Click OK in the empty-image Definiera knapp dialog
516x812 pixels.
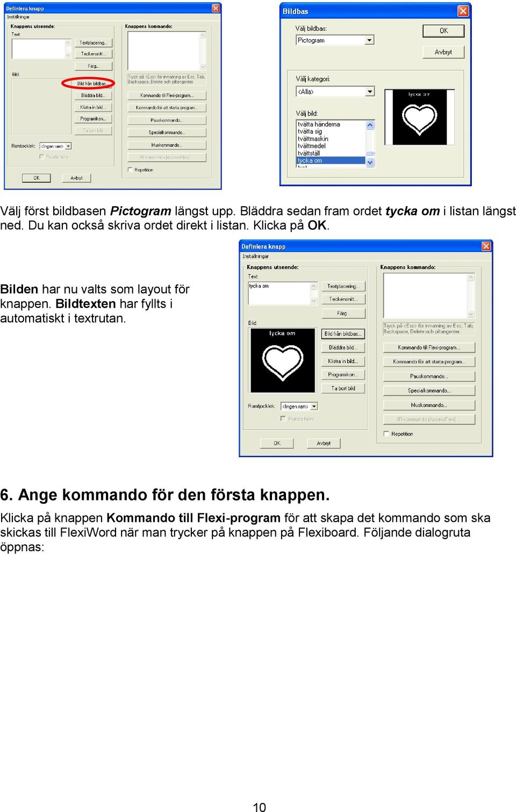37,178
